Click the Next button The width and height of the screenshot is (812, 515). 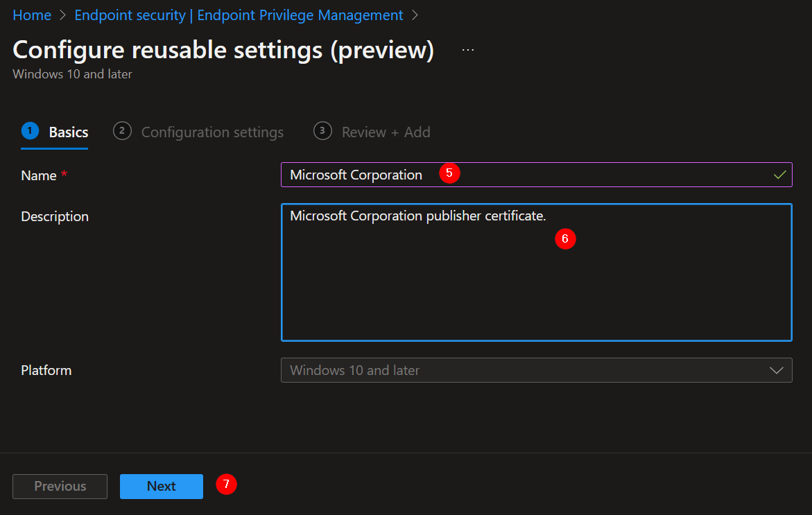[x=162, y=486]
